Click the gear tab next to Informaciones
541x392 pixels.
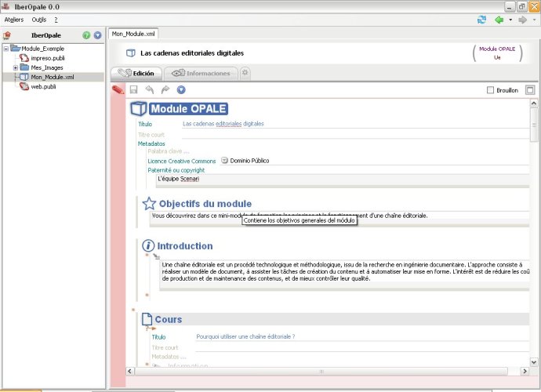pos(245,73)
